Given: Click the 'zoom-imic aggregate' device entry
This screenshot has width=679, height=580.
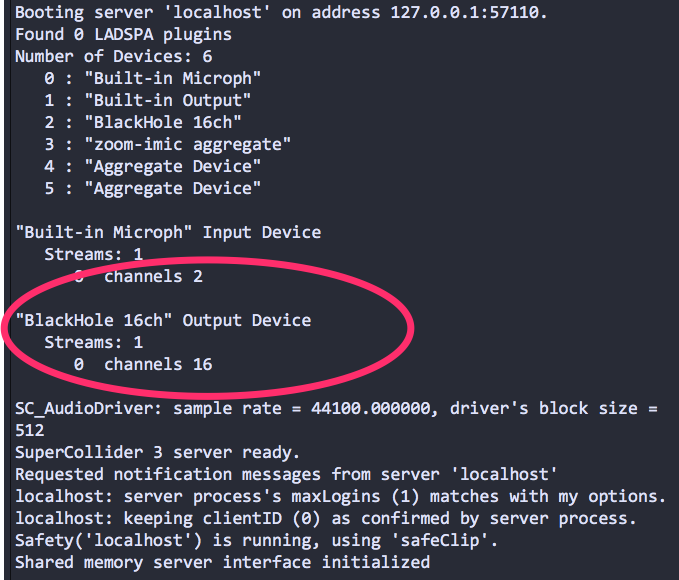Looking at the screenshot, I should point(167,144).
